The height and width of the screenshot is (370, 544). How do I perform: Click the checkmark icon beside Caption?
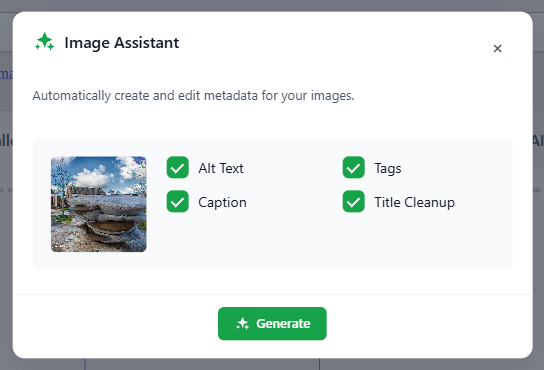pos(178,202)
